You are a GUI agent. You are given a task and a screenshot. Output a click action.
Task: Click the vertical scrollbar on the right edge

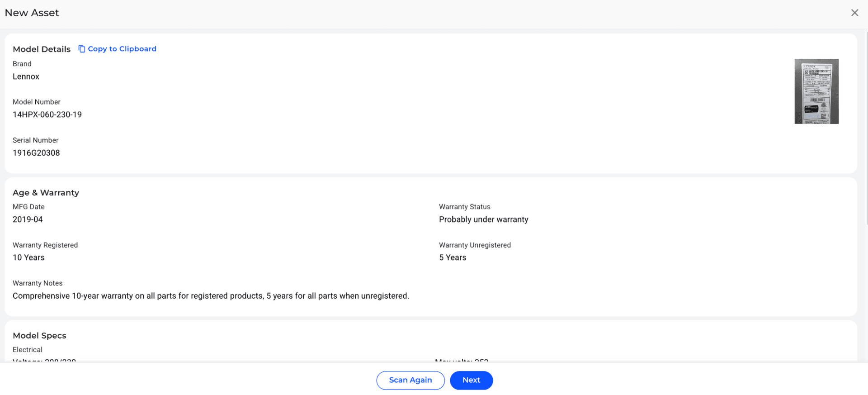[x=866, y=127]
